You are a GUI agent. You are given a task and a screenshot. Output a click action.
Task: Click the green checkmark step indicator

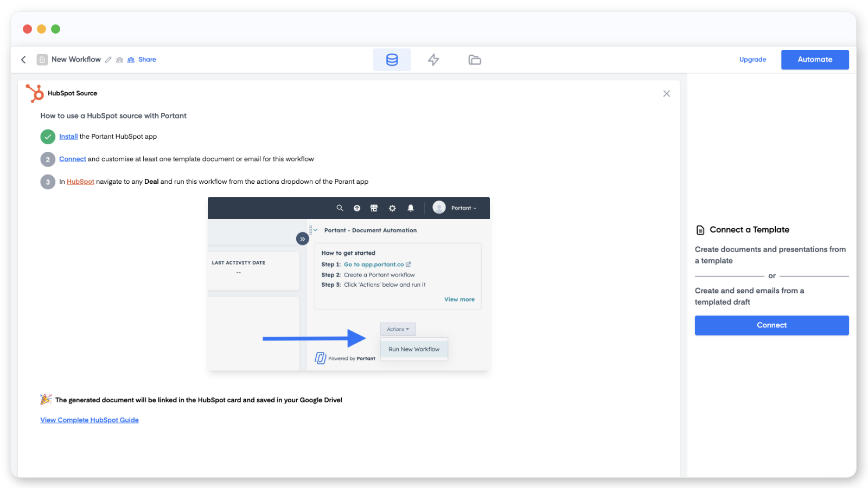(x=48, y=137)
